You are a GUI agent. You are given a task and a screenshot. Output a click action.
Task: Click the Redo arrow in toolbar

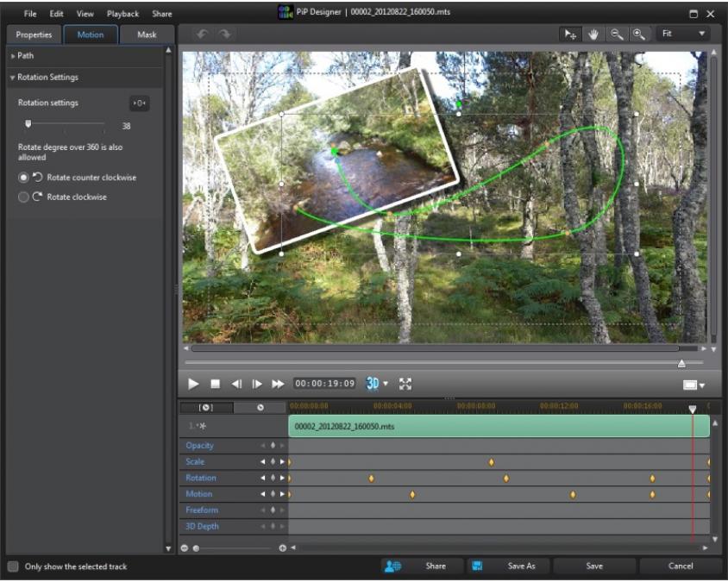pos(225,34)
